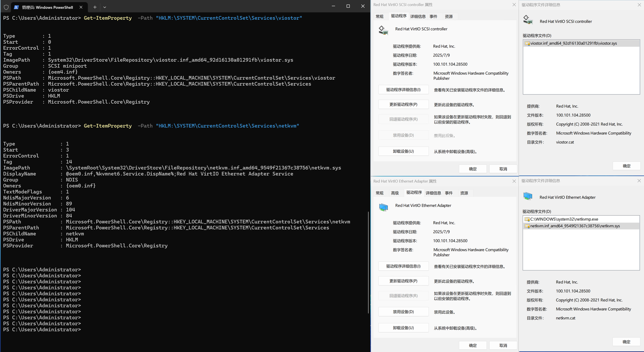
Task: Switch to 高级 tab in Ethernet Adapter properties
Action: click(x=395, y=193)
